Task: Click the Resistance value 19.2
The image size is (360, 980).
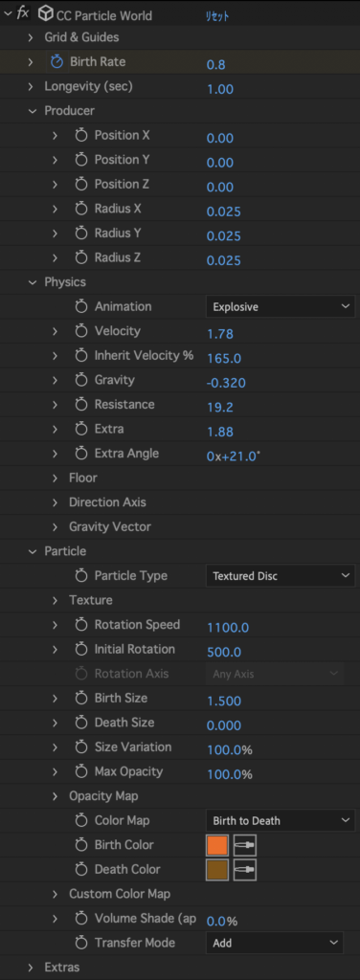Action: point(220,408)
